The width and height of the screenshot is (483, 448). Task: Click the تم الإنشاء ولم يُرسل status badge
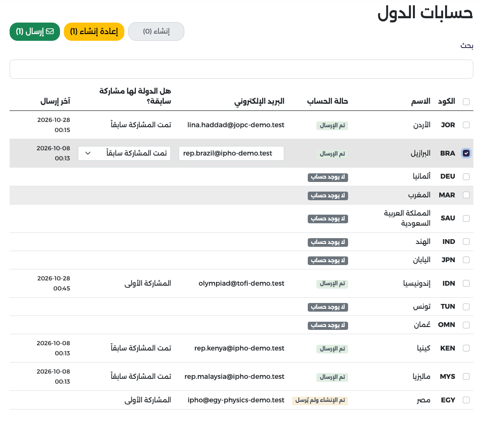click(x=320, y=400)
